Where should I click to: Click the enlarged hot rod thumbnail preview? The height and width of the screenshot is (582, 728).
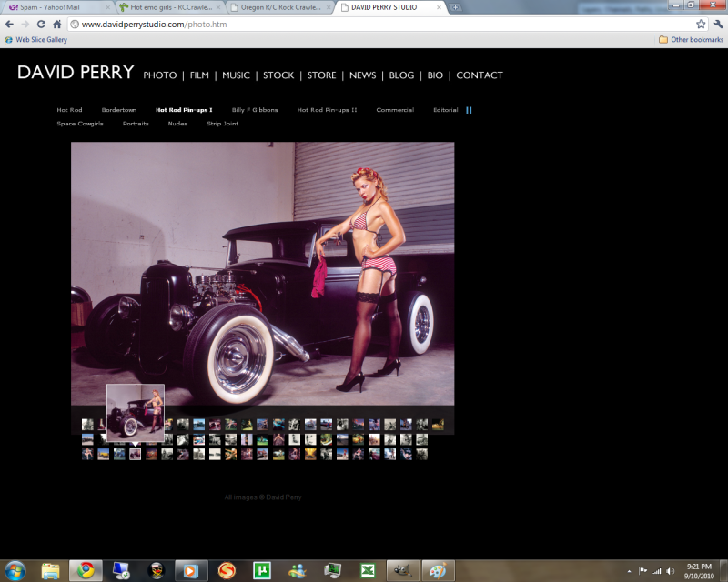coord(135,413)
